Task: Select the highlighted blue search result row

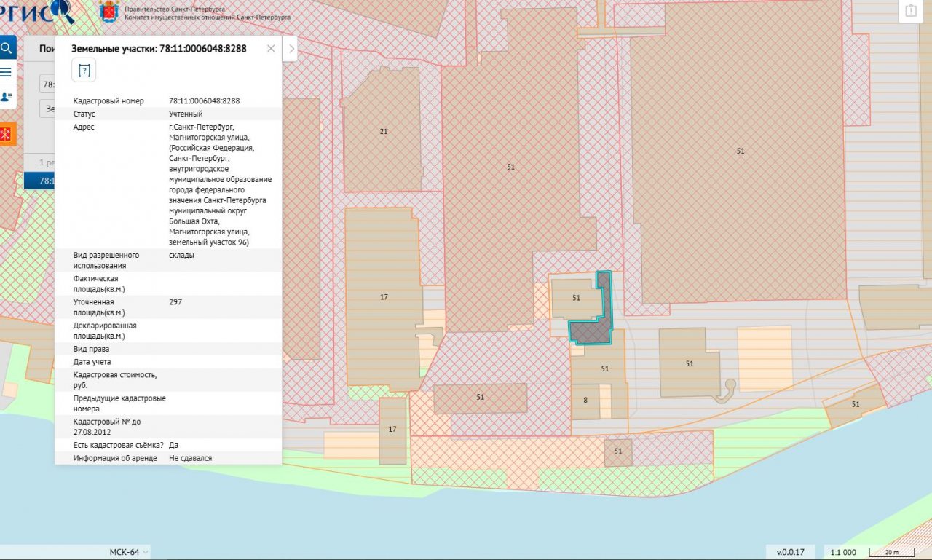Action: pos(39,181)
